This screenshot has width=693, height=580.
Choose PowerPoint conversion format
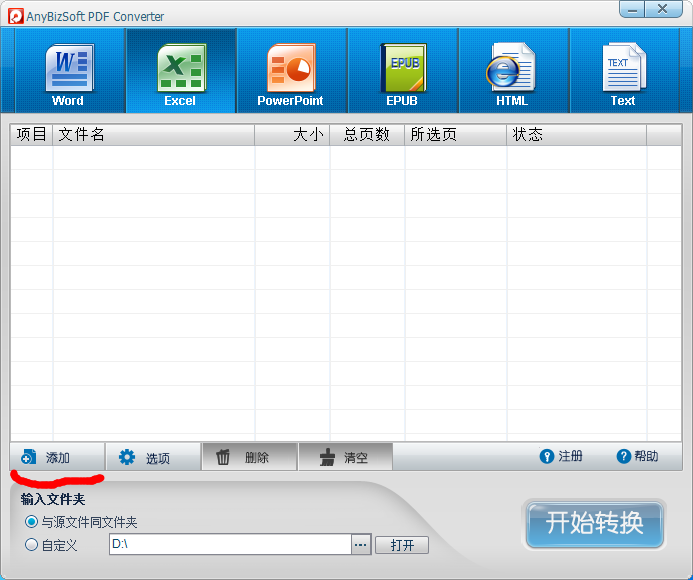coord(292,71)
